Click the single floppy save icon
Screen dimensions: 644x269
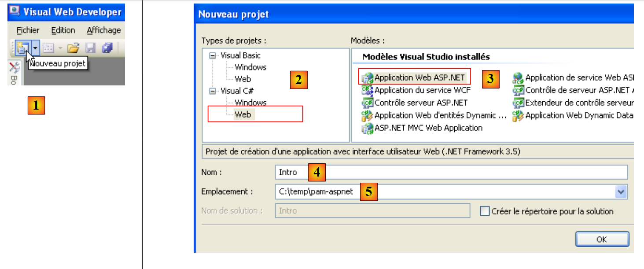pos(90,48)
